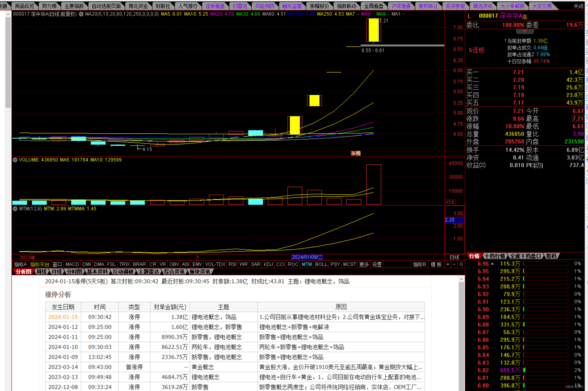Click the 指标A button
This screenshot has height=391, width=588.
[20, 264]
